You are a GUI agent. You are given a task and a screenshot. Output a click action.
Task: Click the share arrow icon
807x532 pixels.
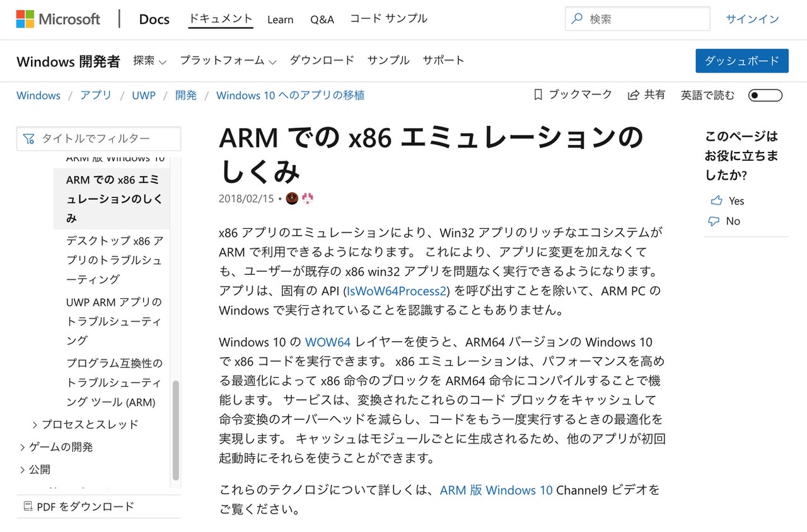[634, 95]
